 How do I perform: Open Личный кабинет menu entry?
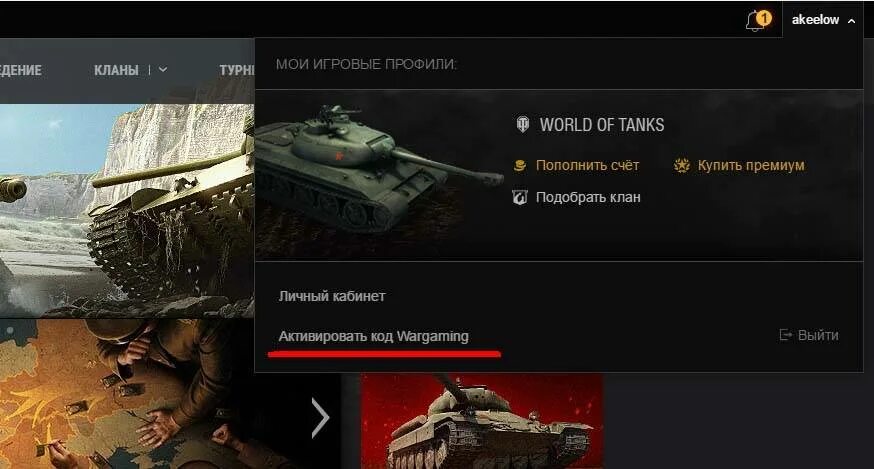pyautogui.click(x=332, y=296)
